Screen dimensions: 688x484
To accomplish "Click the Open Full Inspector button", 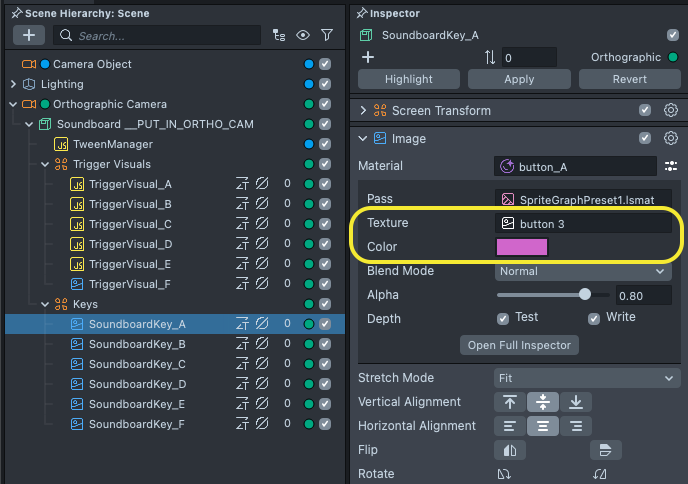I will click(519, 345).
